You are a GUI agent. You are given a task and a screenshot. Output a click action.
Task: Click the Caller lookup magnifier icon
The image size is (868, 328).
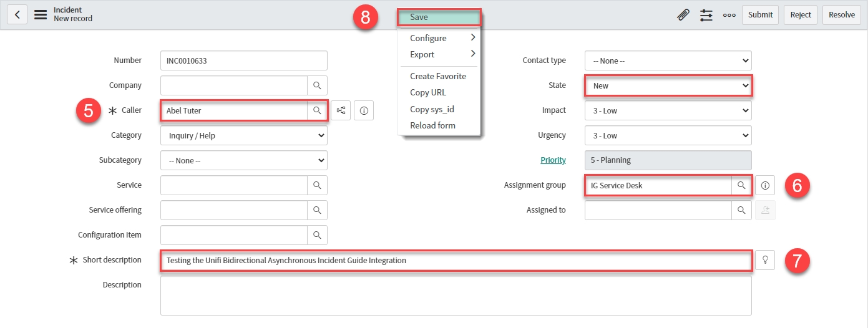tap(317, 110)
